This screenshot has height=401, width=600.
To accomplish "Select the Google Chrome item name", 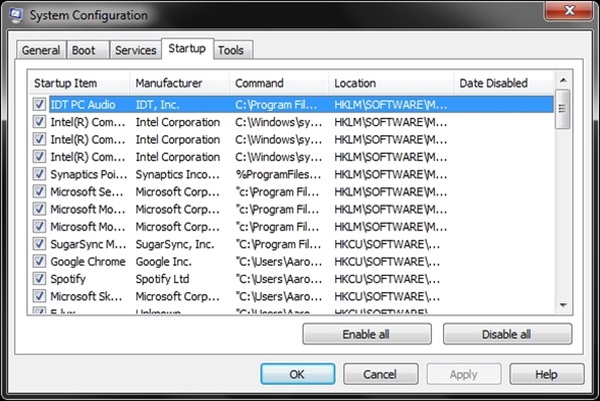I will pyautogui.click(x=88, y=261).
